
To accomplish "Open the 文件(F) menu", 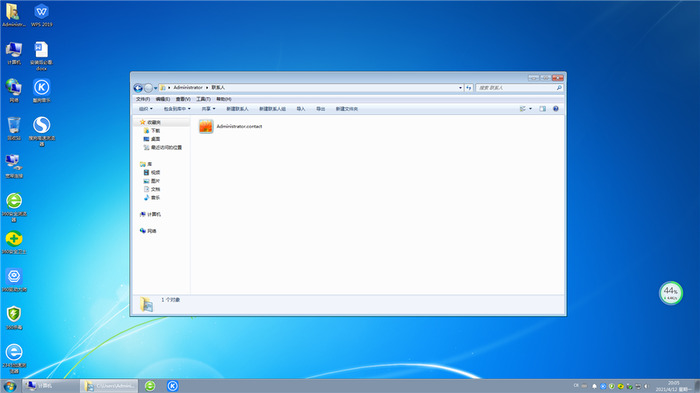I will (x=143, y=99).
